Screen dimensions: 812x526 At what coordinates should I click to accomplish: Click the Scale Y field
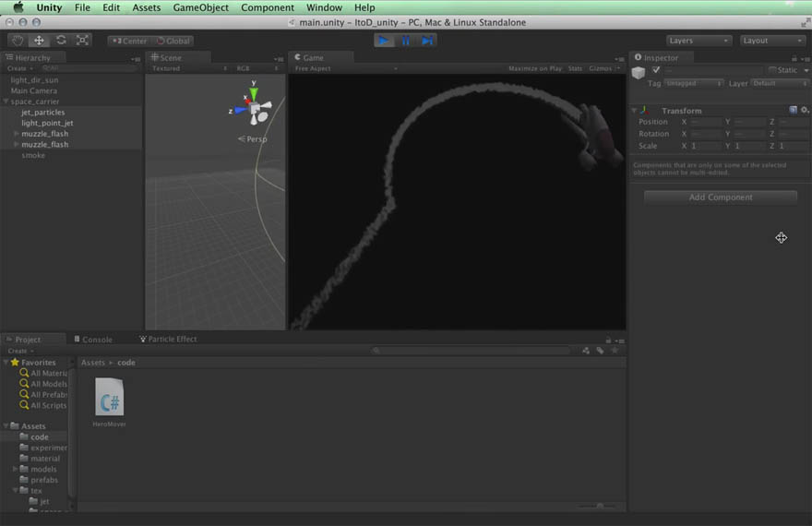click(749, 146)
